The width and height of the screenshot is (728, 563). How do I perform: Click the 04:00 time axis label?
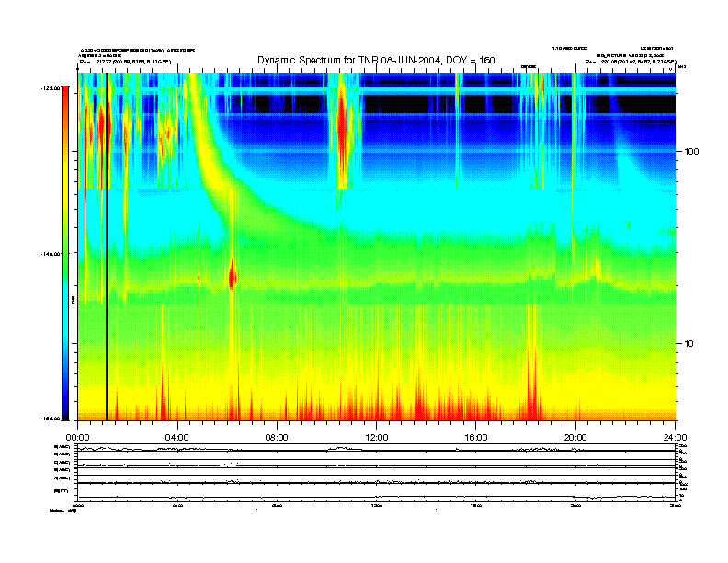[x=177, y=438]
